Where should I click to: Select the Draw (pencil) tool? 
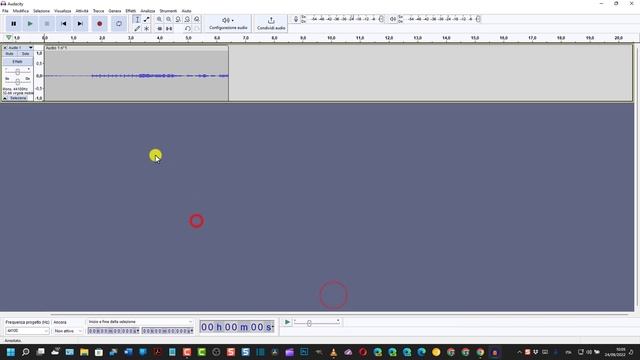coord(137,29)
